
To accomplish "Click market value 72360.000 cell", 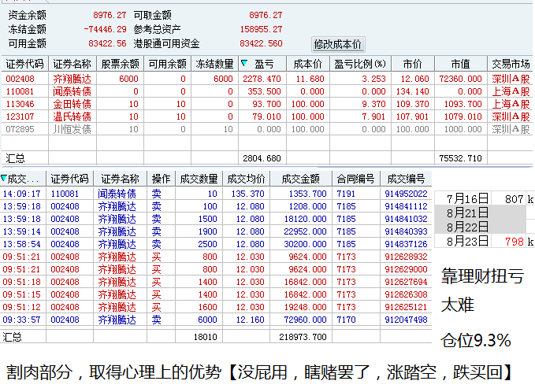I will point(461,79).
